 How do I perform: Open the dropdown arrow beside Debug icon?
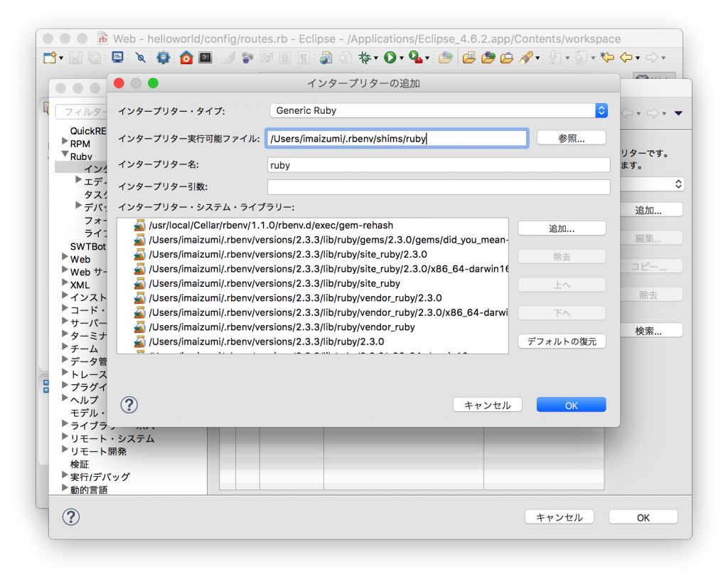[x=375, y=58]
